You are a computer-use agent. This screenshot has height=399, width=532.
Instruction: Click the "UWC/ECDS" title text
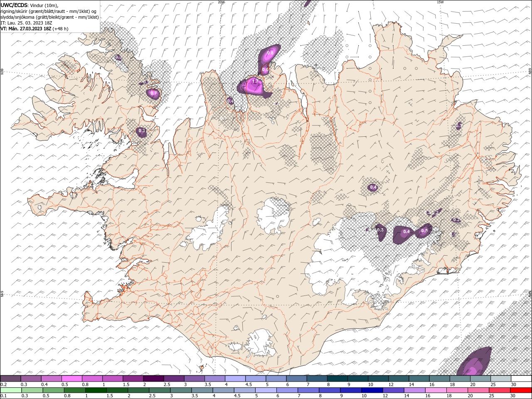coord(14,5)
